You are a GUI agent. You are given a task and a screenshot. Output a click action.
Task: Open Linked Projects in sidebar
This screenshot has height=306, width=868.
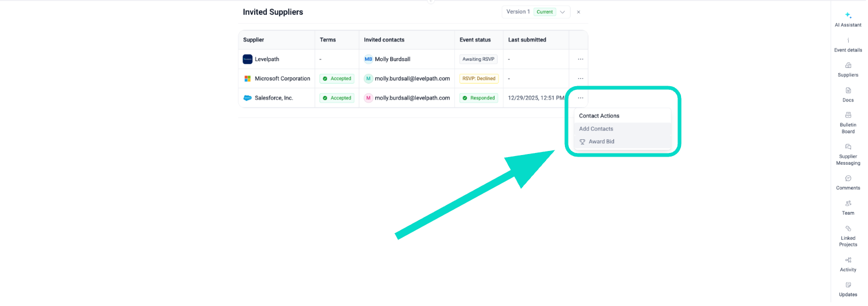click(848, 236)
